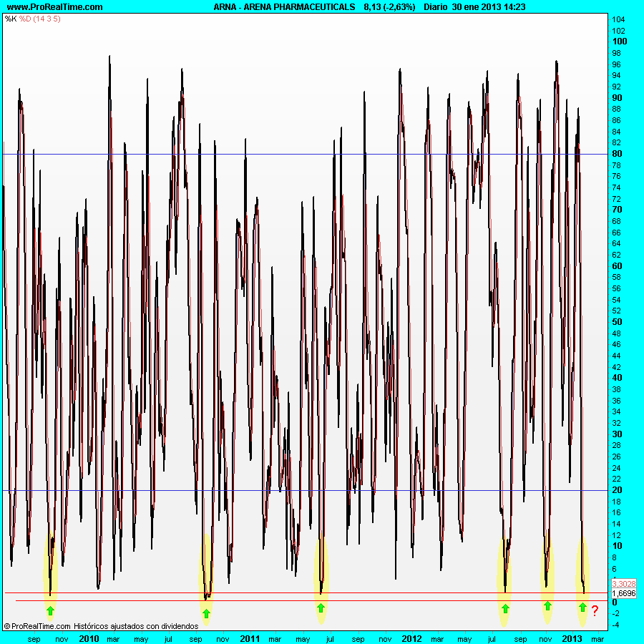This screenshot has width=644, height=644.
Task: Select the upper red horizontal support line
Action: coord(306,592)
